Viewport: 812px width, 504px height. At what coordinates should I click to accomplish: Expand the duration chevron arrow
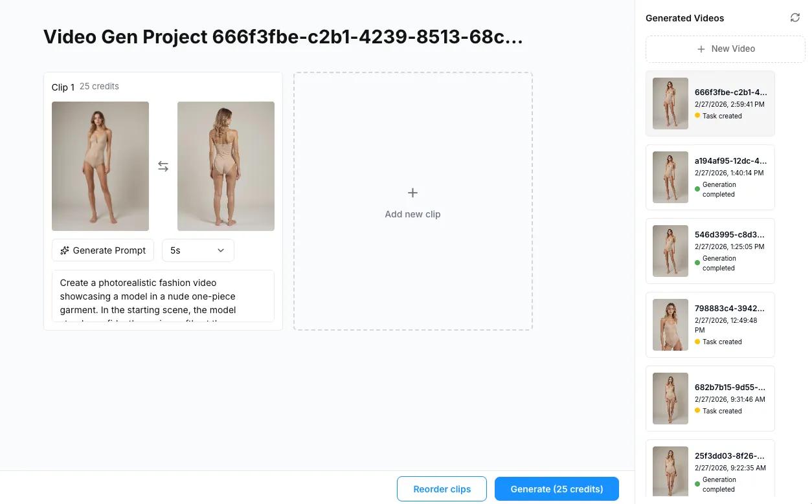[x=221, y=250]
